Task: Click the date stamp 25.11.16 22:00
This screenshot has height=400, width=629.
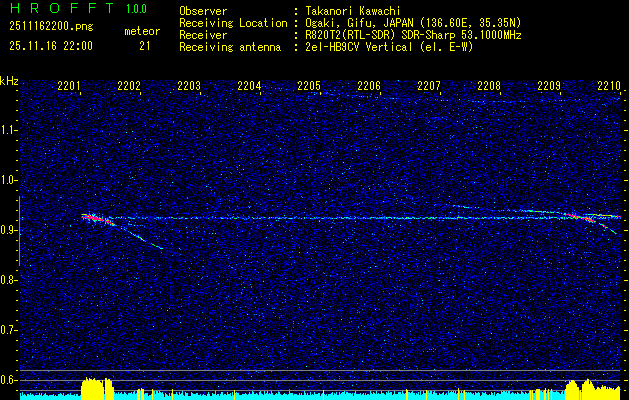Action: point(51,46)
